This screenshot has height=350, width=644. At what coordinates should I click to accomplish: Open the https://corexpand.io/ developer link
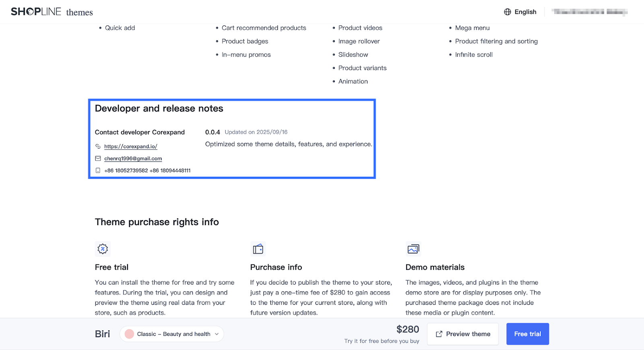(x=130, y=147)
